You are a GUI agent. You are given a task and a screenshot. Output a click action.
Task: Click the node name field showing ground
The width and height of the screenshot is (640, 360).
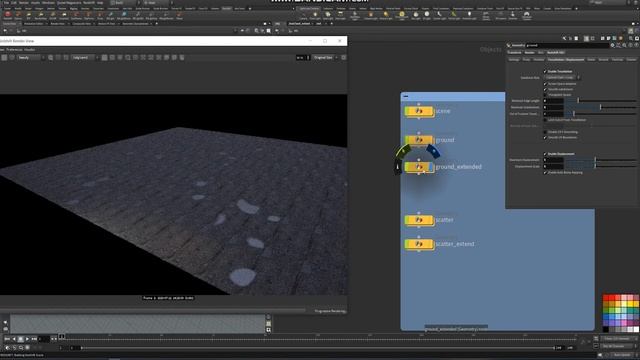click(x=567, y=45)
